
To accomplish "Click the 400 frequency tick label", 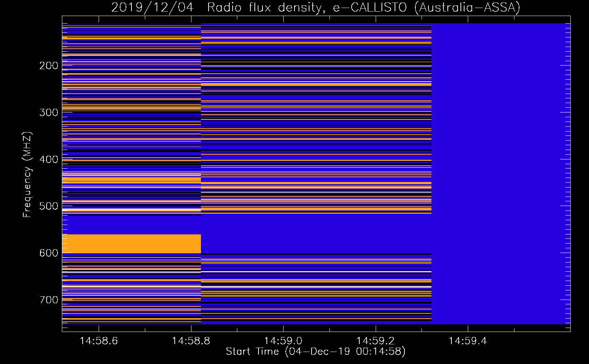I will tap(49, 159).
